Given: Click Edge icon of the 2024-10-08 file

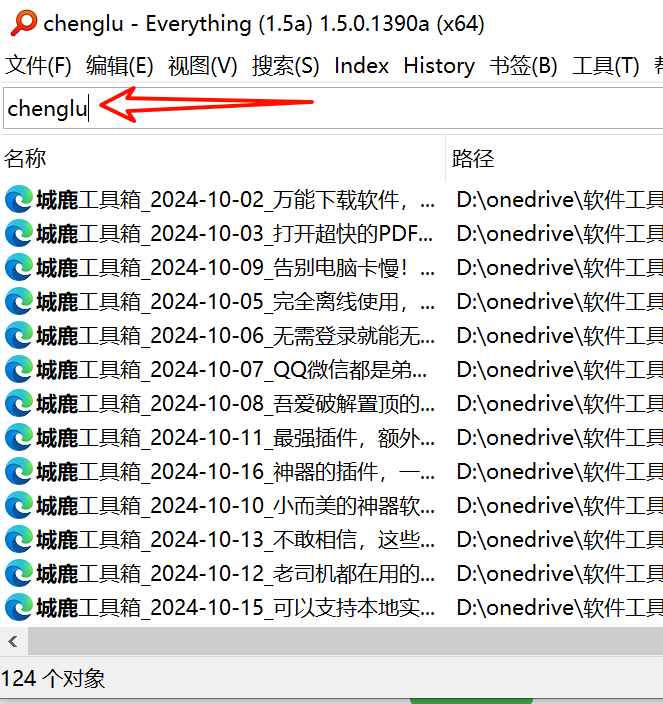Looking at the screenshot, I should click(x=19, y=404).
